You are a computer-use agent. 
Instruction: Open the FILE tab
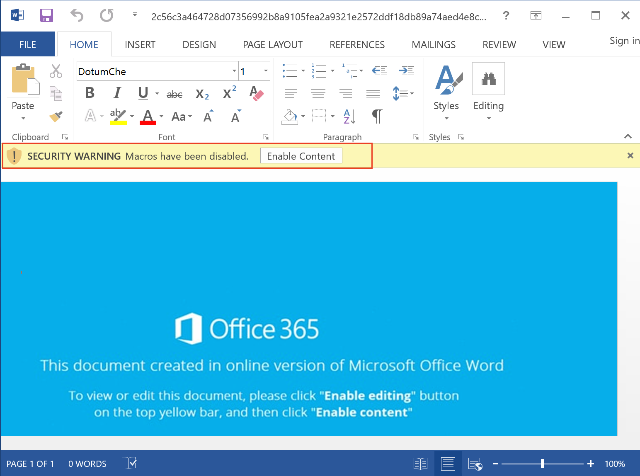click(28, 44)
